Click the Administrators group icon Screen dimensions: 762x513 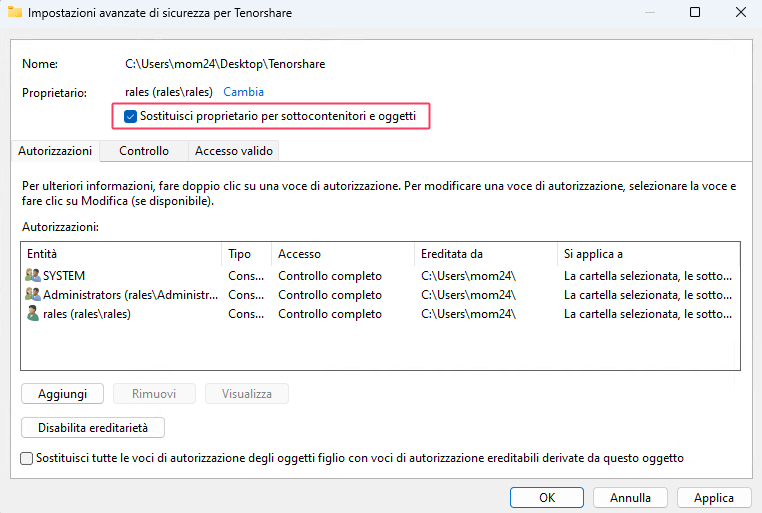(33, 294)
